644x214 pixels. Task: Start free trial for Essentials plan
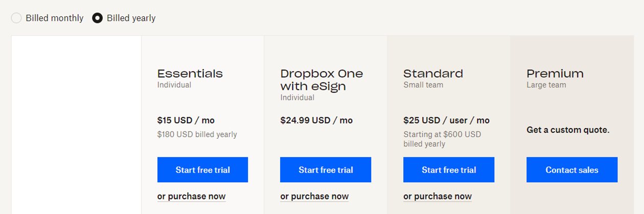[x=202, y=170]
